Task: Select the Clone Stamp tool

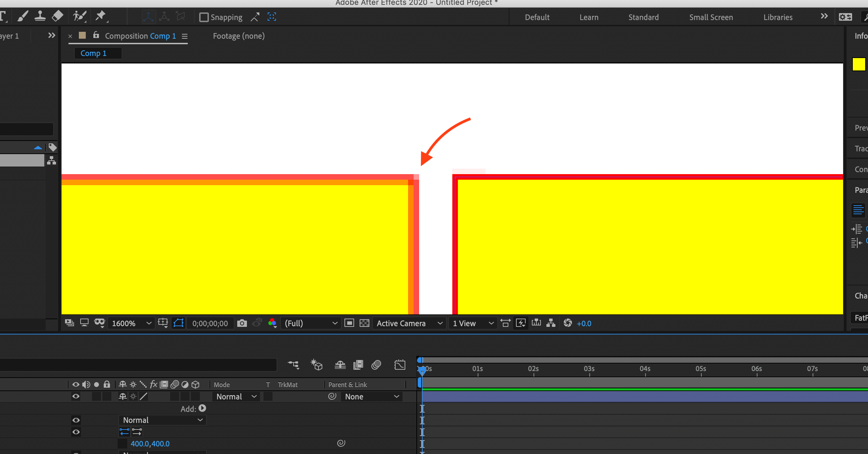Action: [x=40, y=16]
